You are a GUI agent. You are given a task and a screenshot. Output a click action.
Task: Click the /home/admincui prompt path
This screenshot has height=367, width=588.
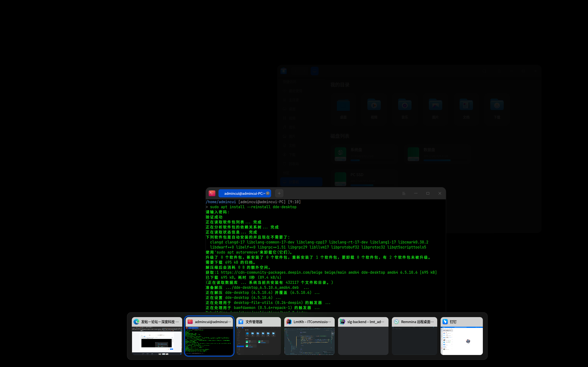click(x=221, y=202)
